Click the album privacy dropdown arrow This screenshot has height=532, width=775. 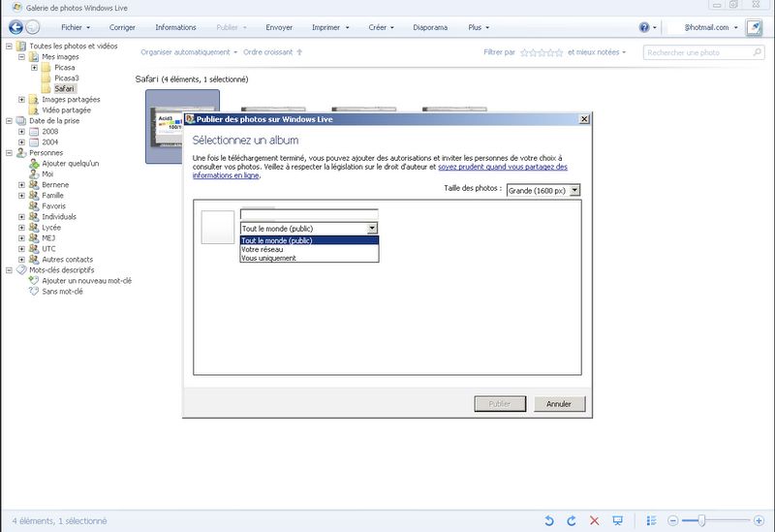pos(372,228)
